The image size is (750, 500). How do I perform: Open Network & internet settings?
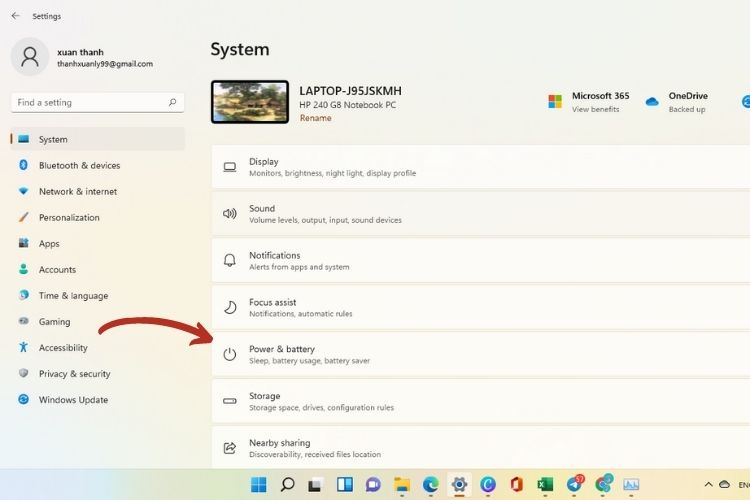98,191
